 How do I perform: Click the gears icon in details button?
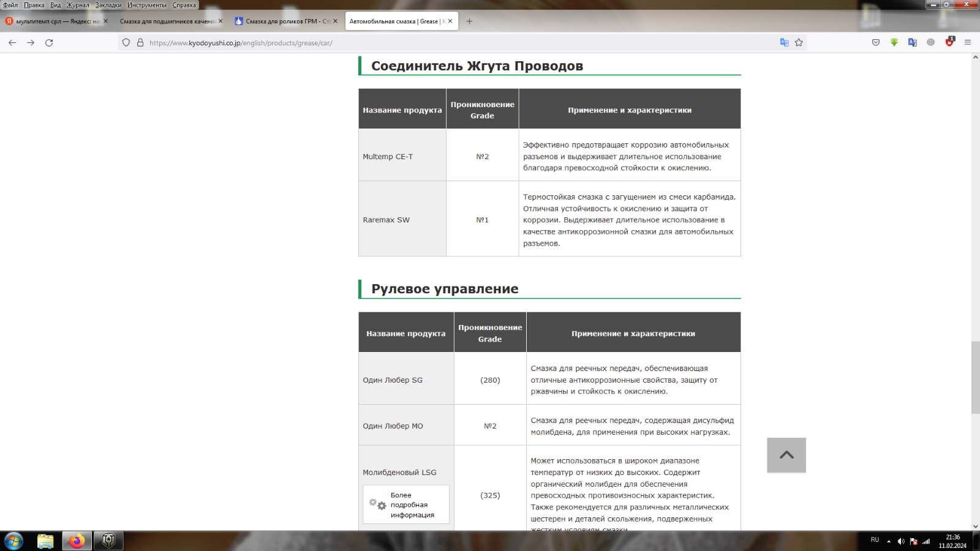[377, 504]
